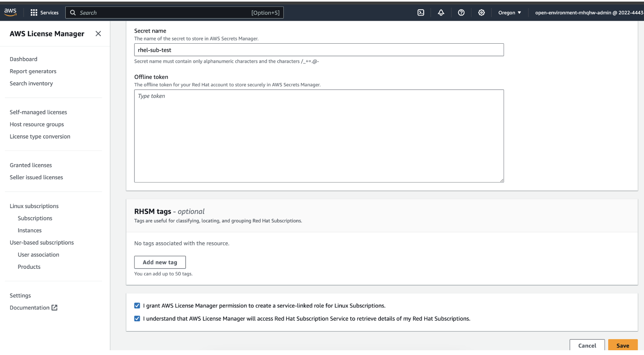Open Products in the sidebar
This screenshot has width=644, height=355.
29,267
